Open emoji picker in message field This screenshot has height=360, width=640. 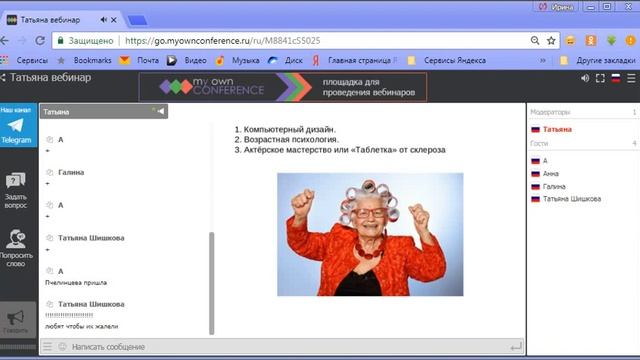(x=62, y=347)
